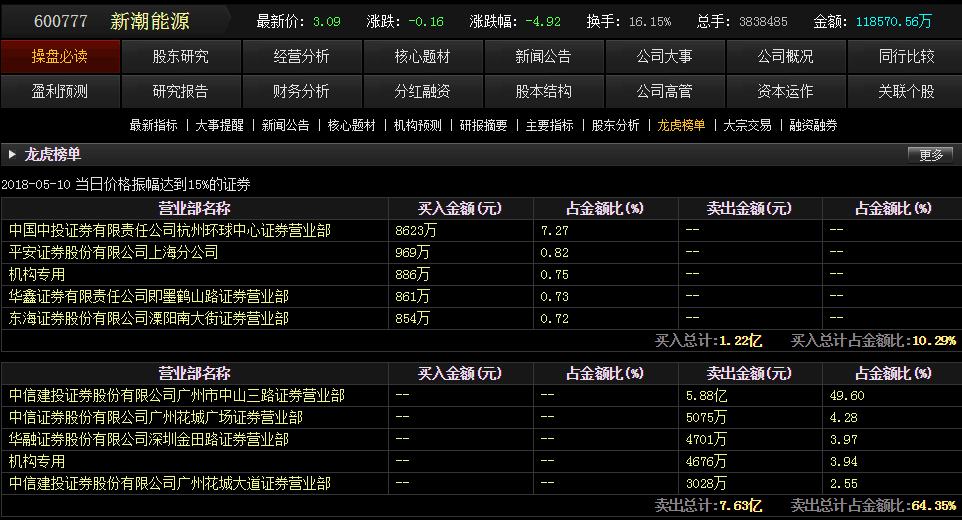Open the 股东研究 tab
962x520 pixels.
[x=181, y=56]
